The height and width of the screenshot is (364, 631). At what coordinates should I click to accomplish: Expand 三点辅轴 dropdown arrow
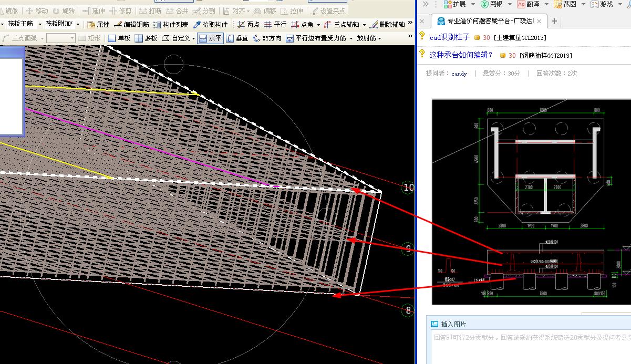tap(364, 25)
